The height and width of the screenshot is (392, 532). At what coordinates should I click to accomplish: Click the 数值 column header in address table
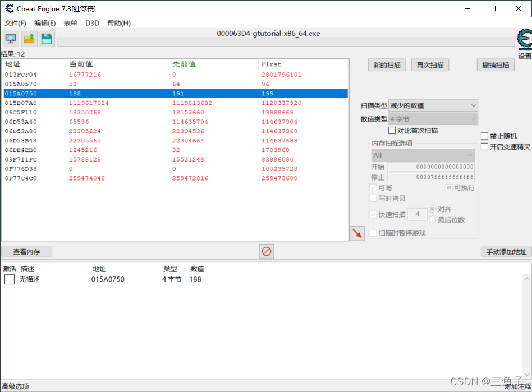click(197, 269)
